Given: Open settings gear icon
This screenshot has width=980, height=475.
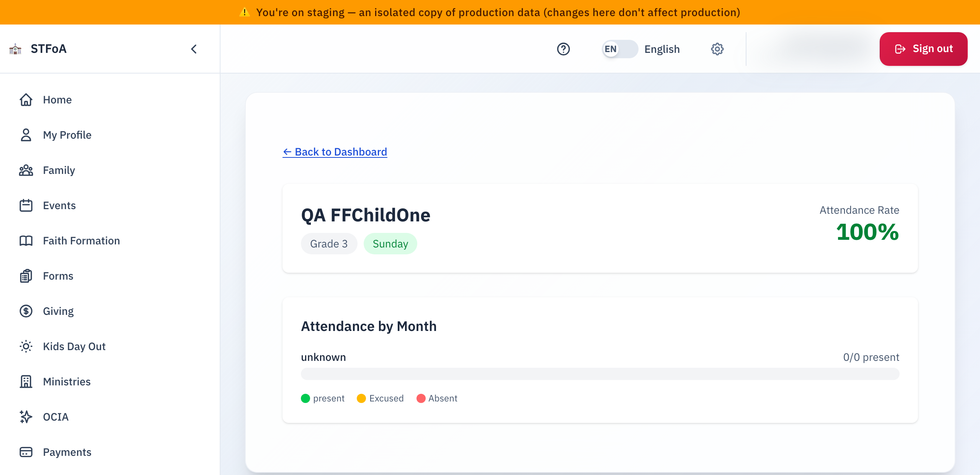Looking at the screenshot, I should click(717, 49).
